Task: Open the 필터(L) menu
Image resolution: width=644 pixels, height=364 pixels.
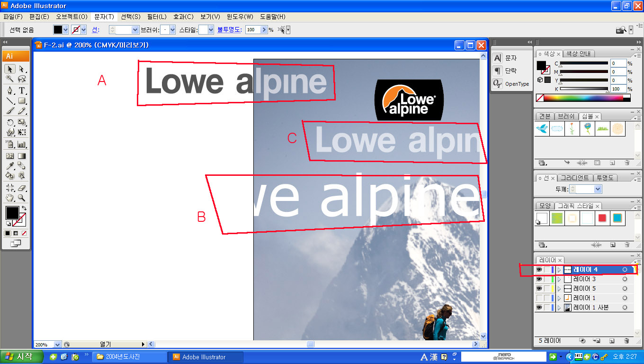Action: [156, 17]
